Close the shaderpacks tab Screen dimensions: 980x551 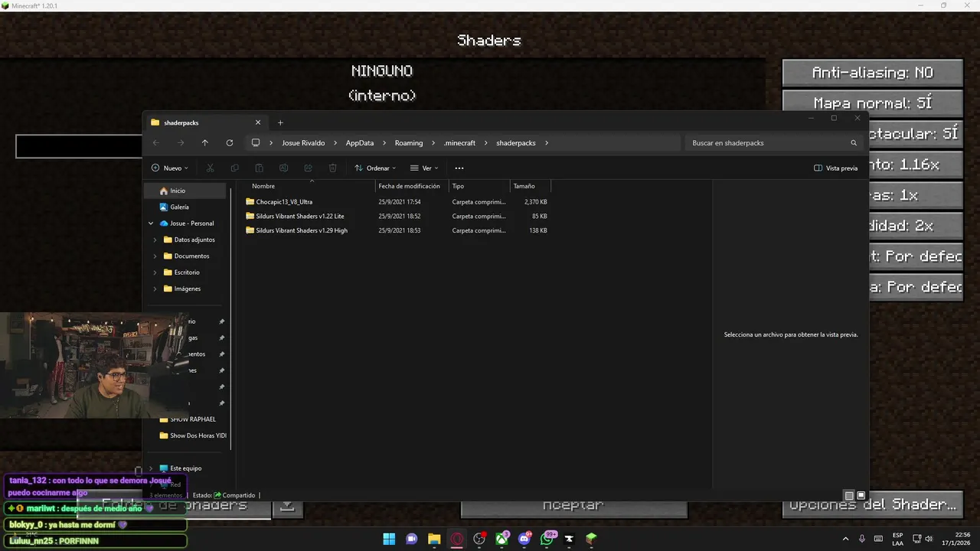tap(258, 122)
